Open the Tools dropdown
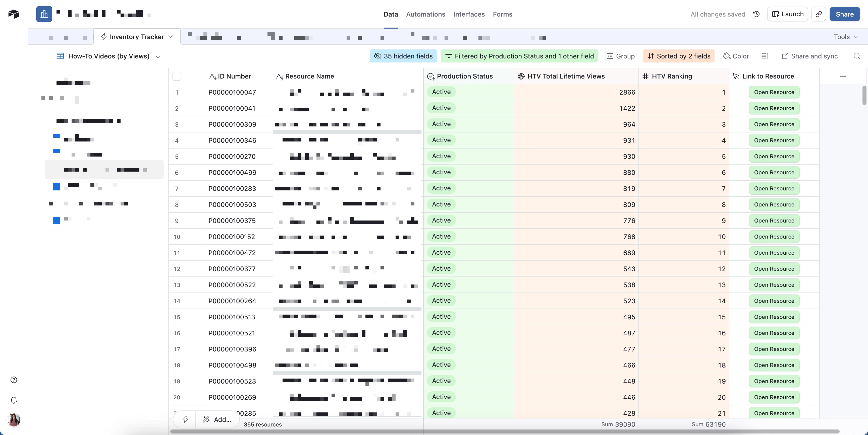This screenshot has height=435, width=868. tap(846, 37)
